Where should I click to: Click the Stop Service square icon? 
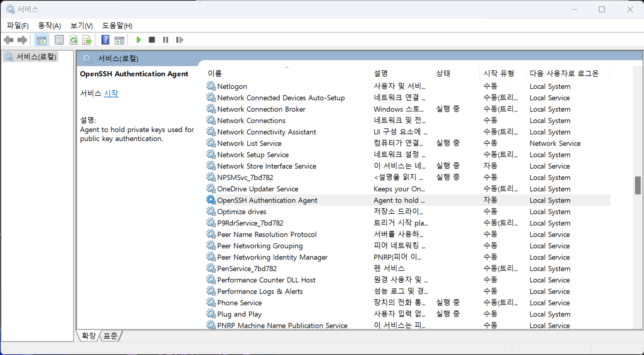[152, 40]
